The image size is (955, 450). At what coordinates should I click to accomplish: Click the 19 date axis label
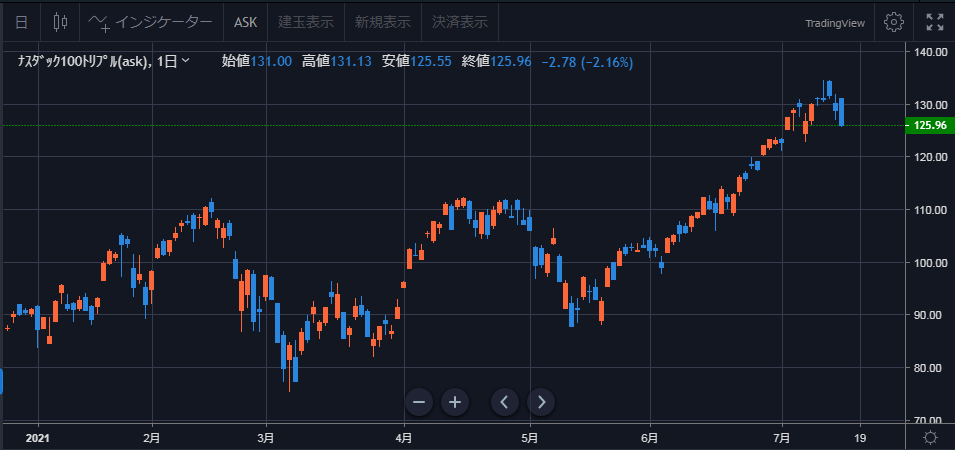860,438
